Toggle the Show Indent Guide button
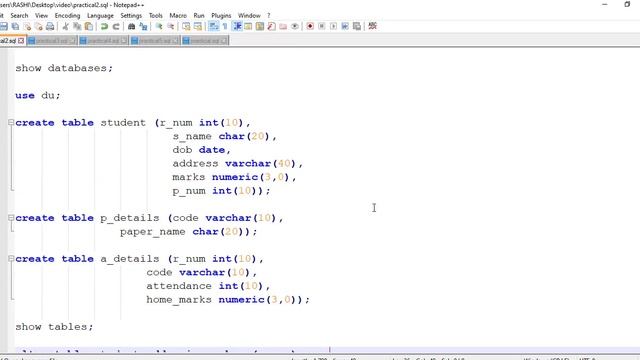This screenshot has width=640, height=360. (237, 27)
